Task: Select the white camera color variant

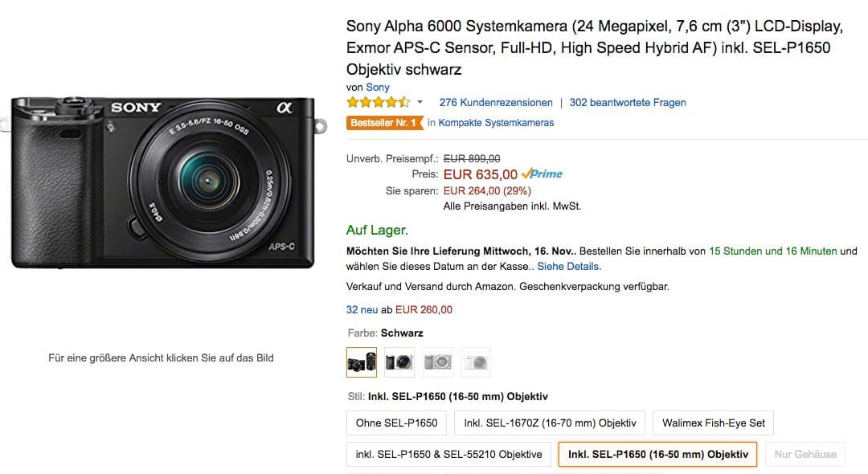Action: (476, 362)
